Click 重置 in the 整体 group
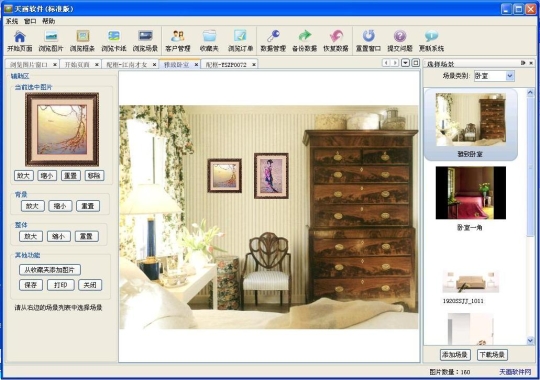This screenshot has width=540, height=380. click(x=86, y=236)
